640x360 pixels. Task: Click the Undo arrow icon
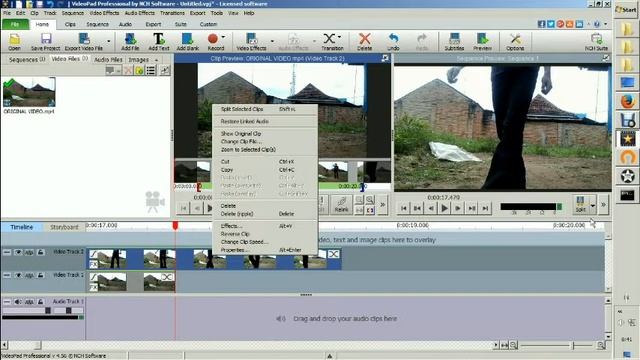pos(393,39)
